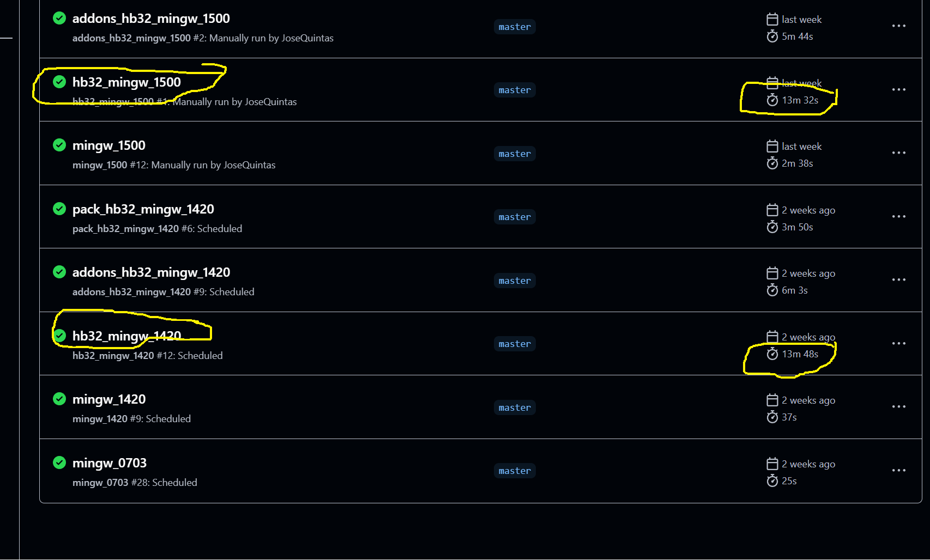This screenshot has width=930, height=560.
Task: Expand the ellipsis menu for mingw_1500
Action: point(898,153)
